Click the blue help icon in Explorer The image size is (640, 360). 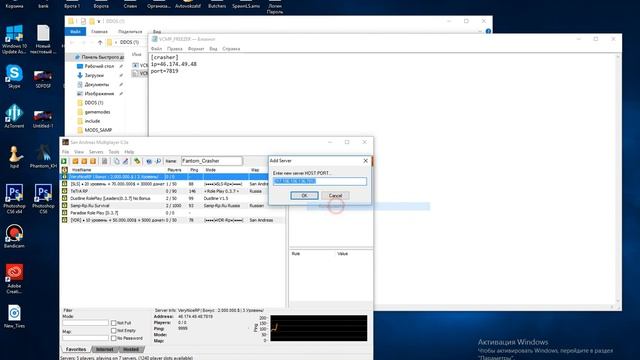(x=488, y=31)
